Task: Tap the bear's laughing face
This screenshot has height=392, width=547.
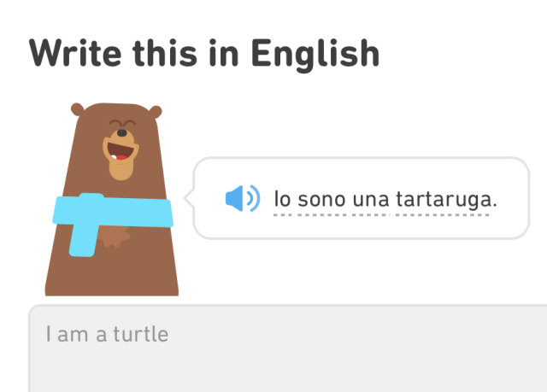Action: [x=120, y=147]
